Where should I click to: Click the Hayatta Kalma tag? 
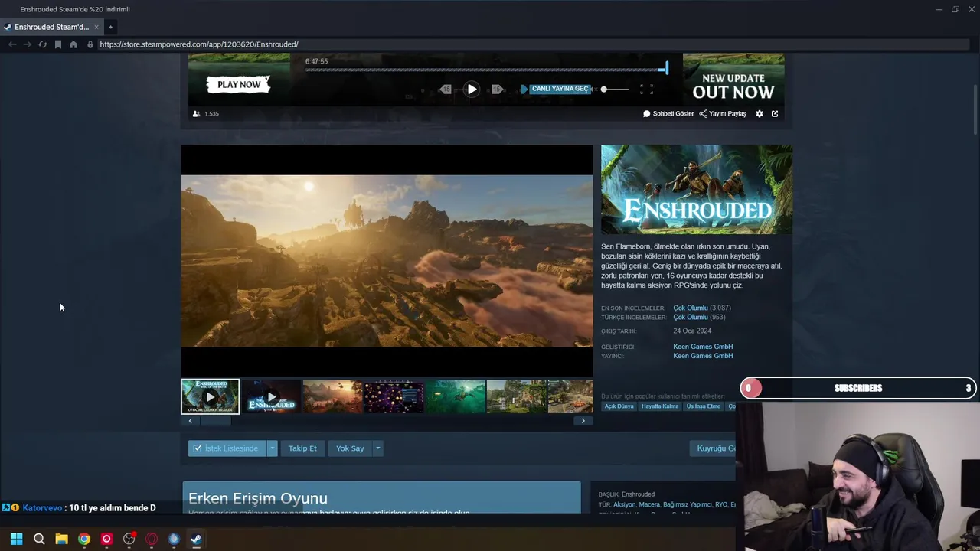[660, 406]
